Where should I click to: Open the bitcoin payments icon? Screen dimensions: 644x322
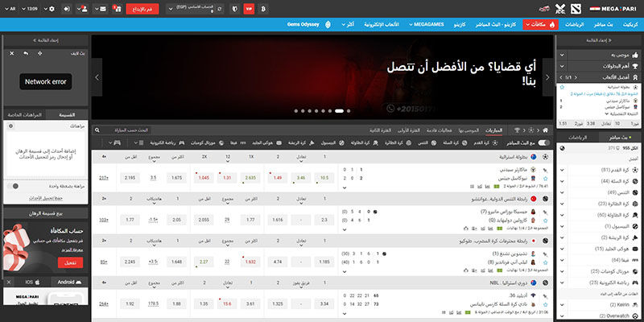point(263,9)
